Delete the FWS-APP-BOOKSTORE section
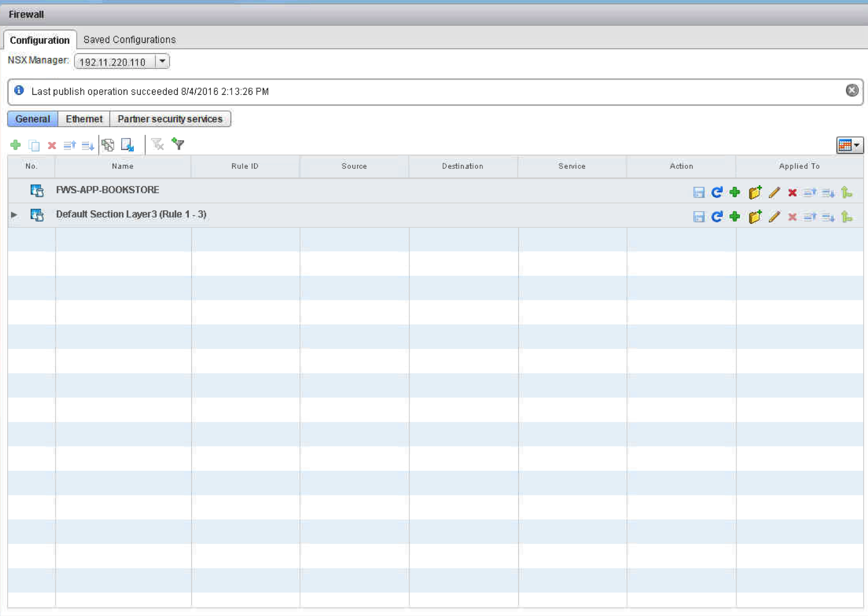This screenshot has width=868, height=616. pos(792,192)
